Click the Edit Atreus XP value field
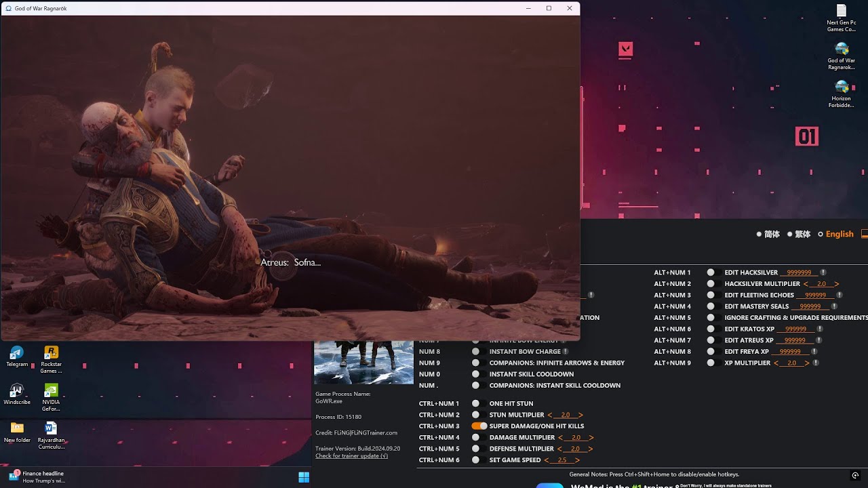Screen dimensions: 868x488 point(795,340)
